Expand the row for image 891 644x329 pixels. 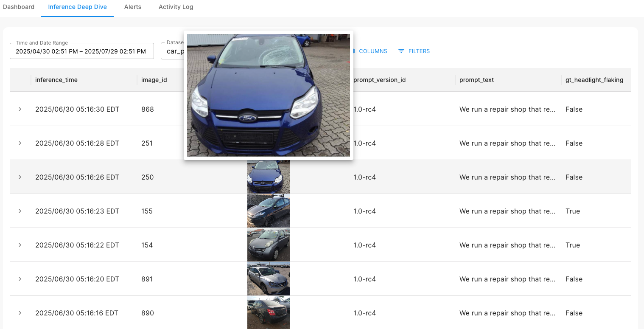point(20,279)
